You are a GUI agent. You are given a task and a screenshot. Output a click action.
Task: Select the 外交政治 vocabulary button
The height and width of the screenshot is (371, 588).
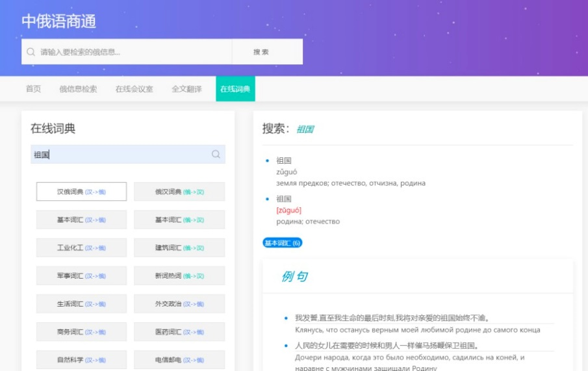179,303
